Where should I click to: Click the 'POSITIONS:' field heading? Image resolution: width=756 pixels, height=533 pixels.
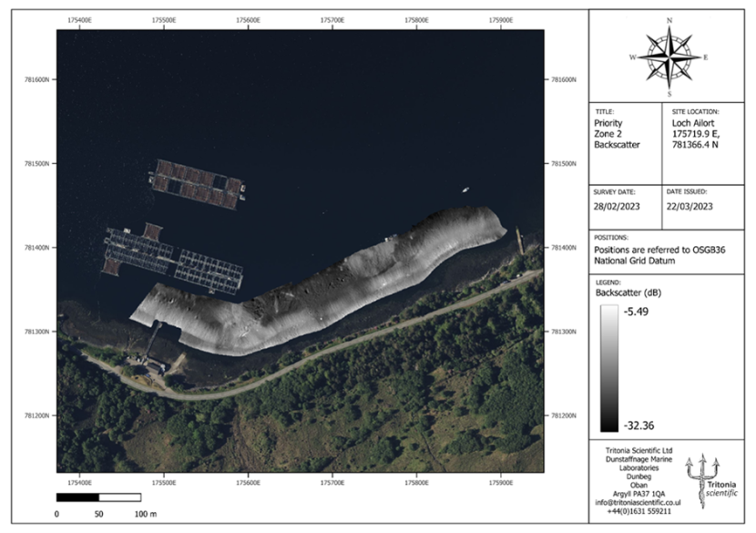pos(611,238)
